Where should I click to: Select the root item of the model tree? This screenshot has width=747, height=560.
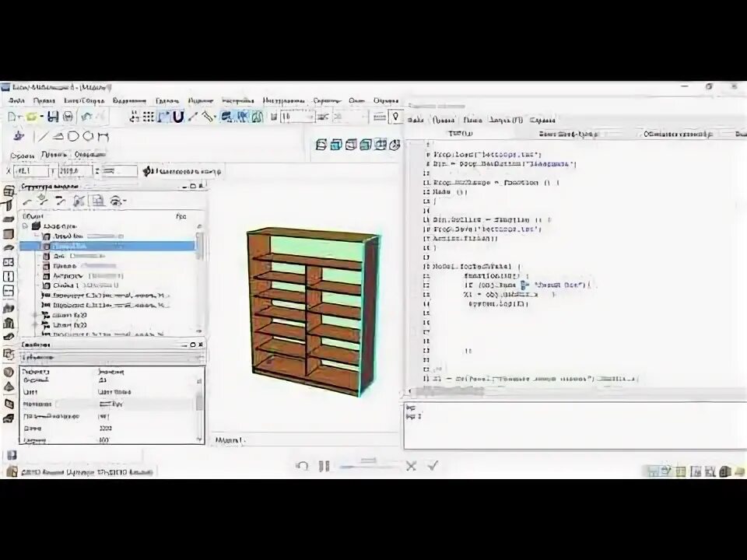[60, 226]
